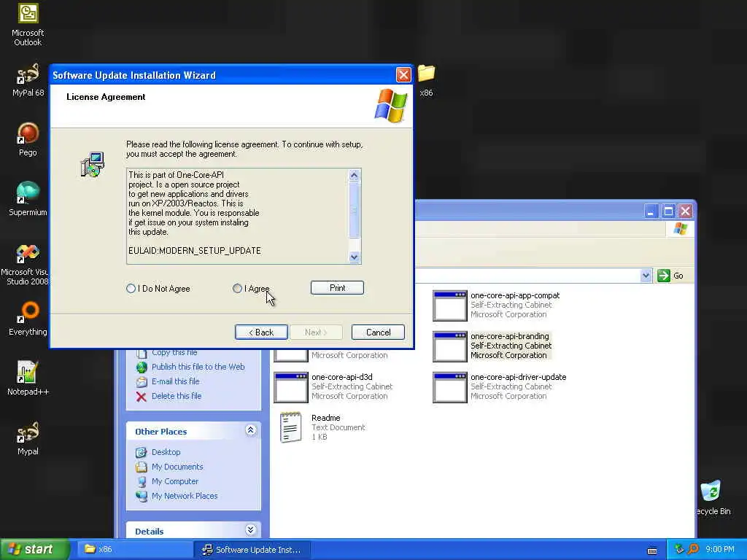Launch Supermium browser shortcut

coord(28,192)
